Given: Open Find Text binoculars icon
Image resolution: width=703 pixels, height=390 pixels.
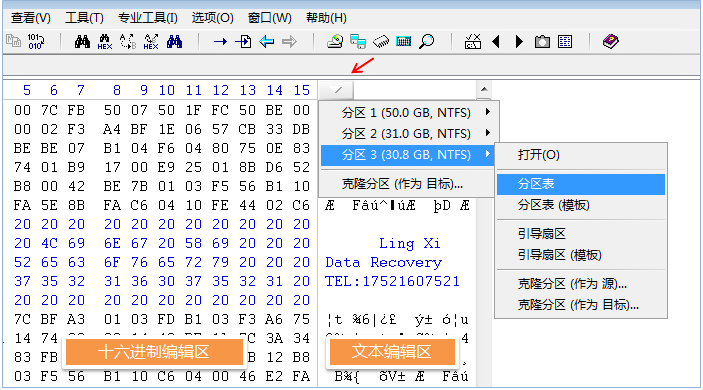Looking at the screenshot, I should click(82, 42).
